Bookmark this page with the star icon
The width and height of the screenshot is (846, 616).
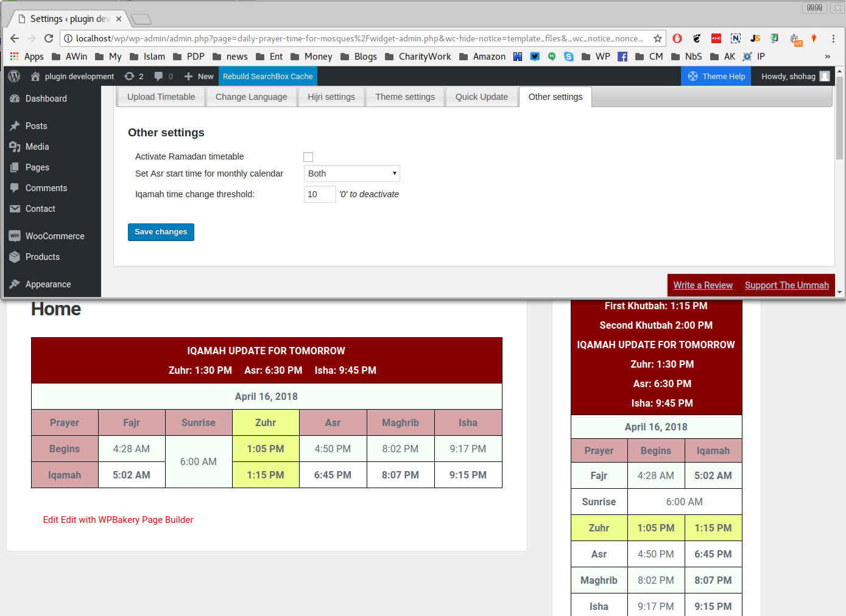click(658, 38)
